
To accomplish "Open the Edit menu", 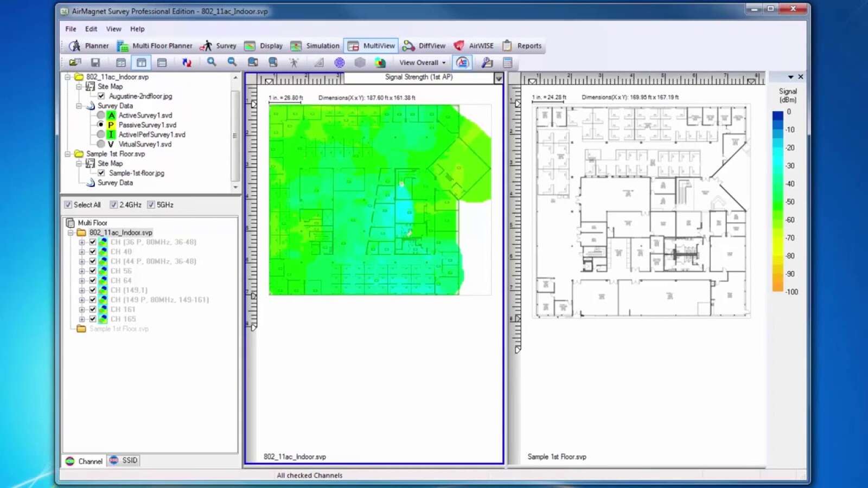I will 91,29.
